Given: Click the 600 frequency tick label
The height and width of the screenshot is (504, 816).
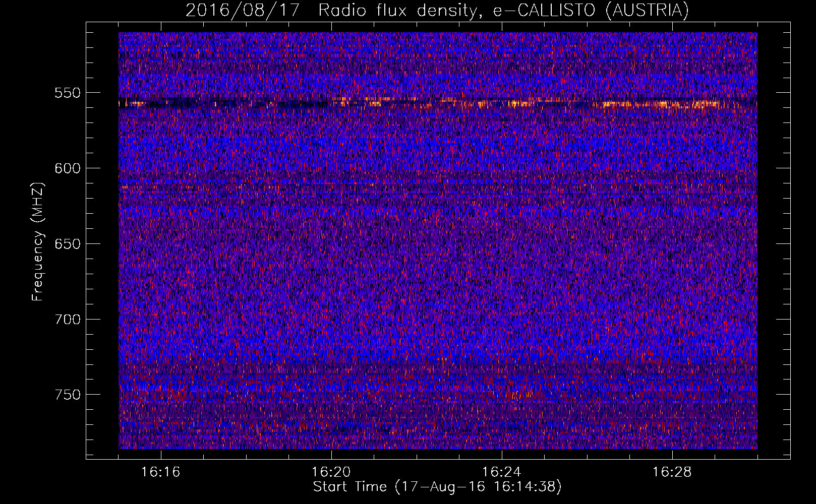Looking at the screenshot, I should click(x=68, y=168).
